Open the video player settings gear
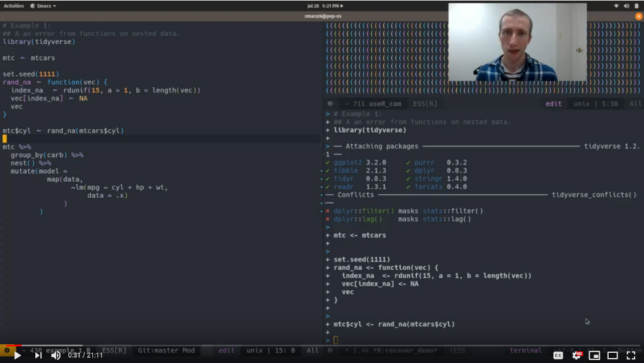The height and width of the screenshot is (363, 644). (577, 355)
